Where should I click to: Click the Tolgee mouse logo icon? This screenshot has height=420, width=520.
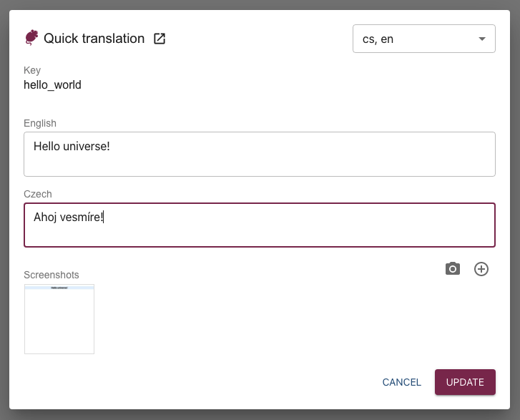click(x=31, y=39)
